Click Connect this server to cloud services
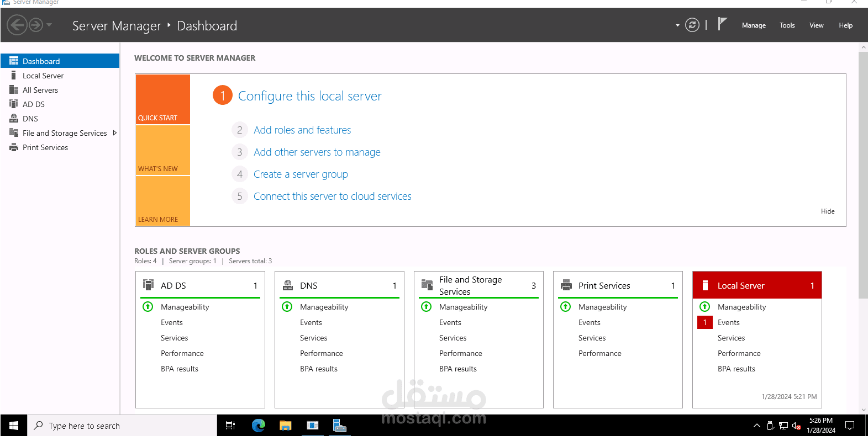This screenshot has width=868, height=436. [332, 196]
